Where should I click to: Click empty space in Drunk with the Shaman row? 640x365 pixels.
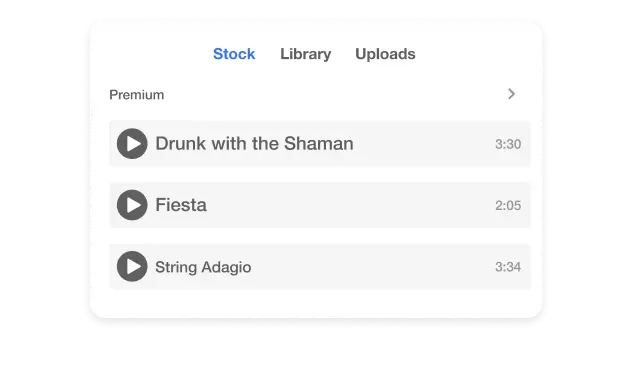point(424,144)
